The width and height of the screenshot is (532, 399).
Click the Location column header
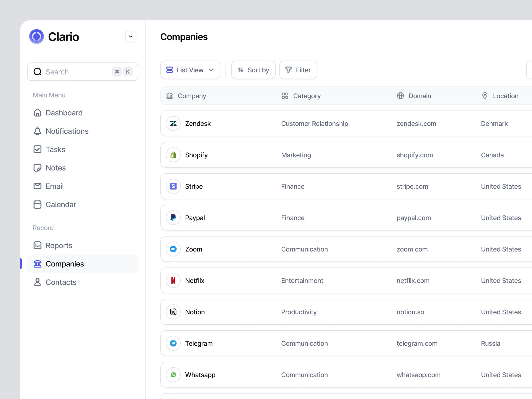point(500,96)
